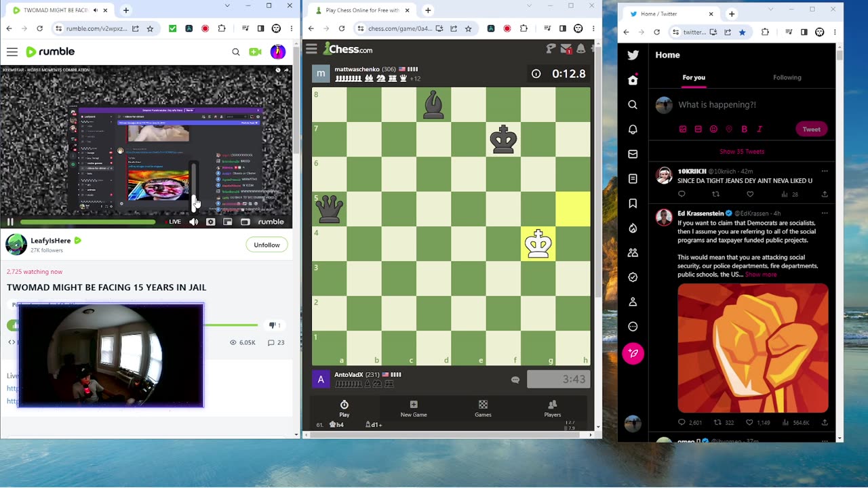Open the LeafyIsHere channel avatar
868x488 pixels.
coord(16,245)
